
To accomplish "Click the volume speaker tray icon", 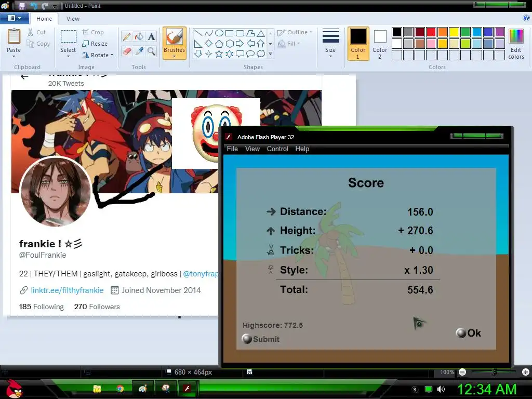I will tap(441, 389).
